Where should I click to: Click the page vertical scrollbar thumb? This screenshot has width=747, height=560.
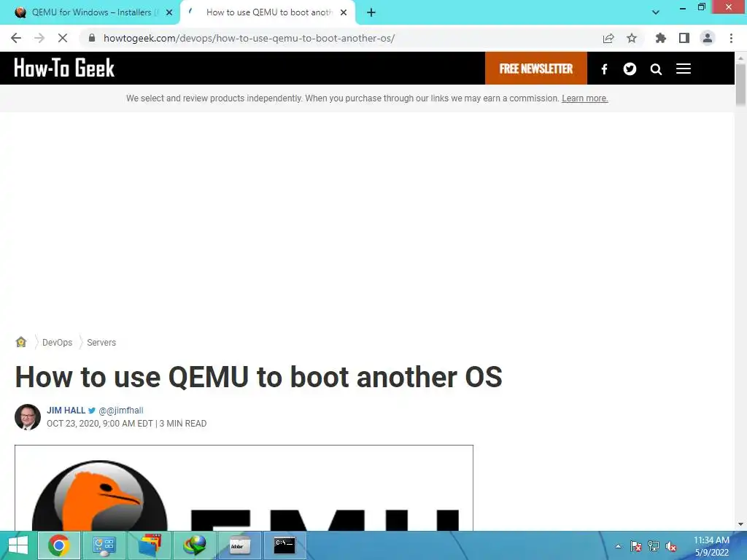click(740, 84)
